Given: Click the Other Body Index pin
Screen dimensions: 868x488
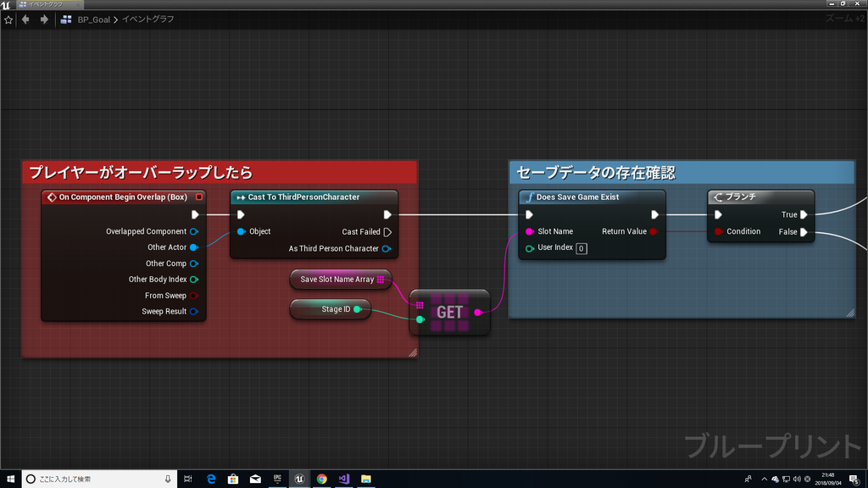Looking at the screenshot, I should pos(194,280).
